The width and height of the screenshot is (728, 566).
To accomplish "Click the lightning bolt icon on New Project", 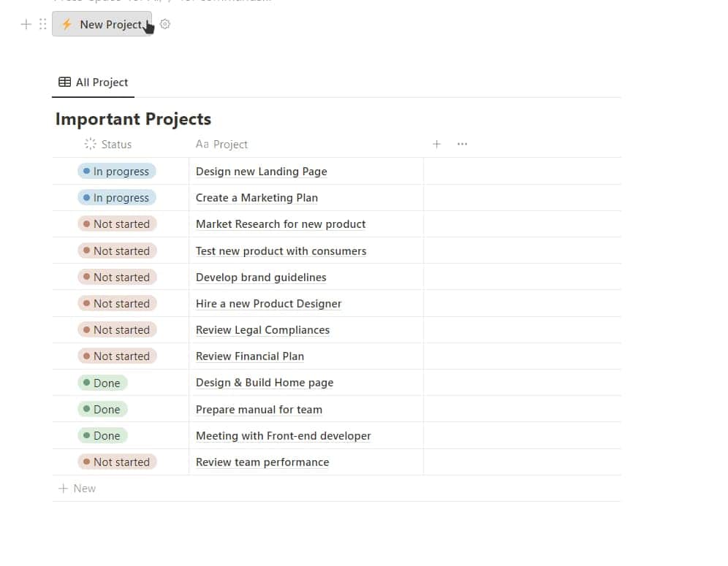I will point(67,24).
